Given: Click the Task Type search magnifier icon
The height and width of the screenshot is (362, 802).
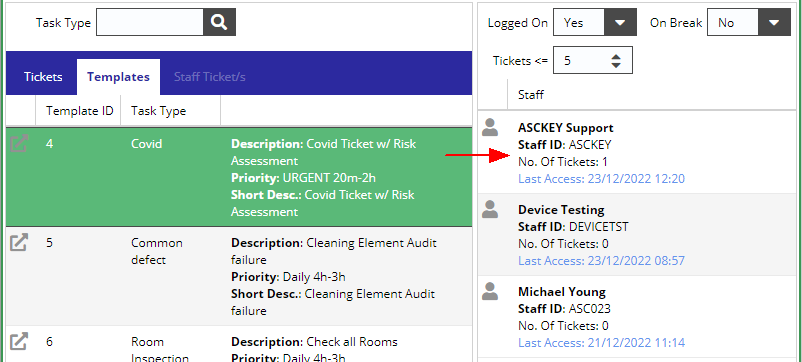Looking at the screenshot, I should (x=219, y=22).
